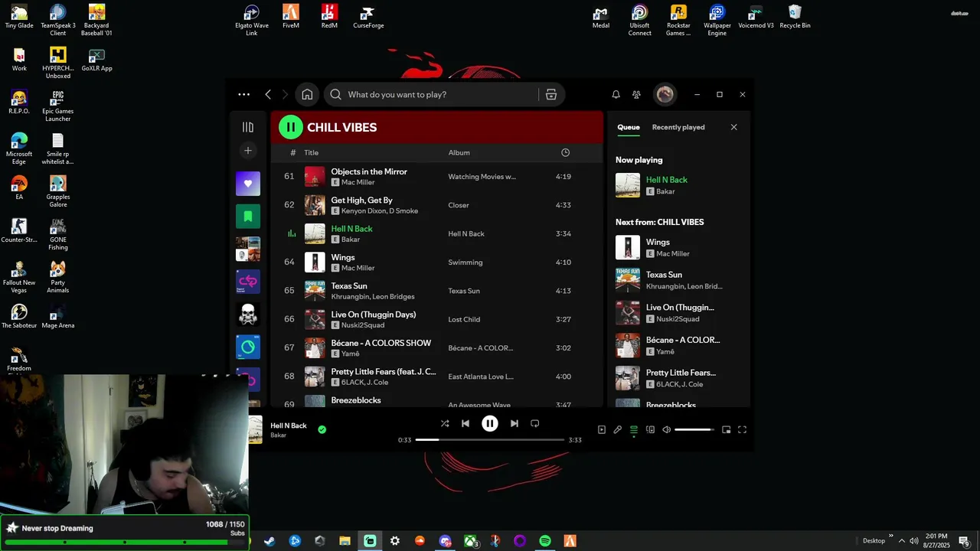Open artist Kenyon Dixon link
The width and height of the screenshot is (980, 551).
point(364,210)
